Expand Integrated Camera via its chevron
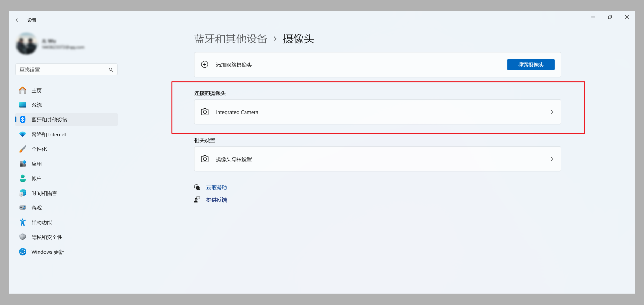The height and width of the screenshot is (305, 644). pos(552,112)
